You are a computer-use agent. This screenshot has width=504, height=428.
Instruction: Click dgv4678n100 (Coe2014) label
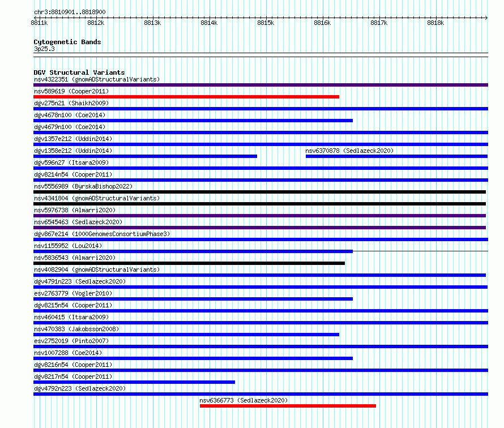coord(70,115)
